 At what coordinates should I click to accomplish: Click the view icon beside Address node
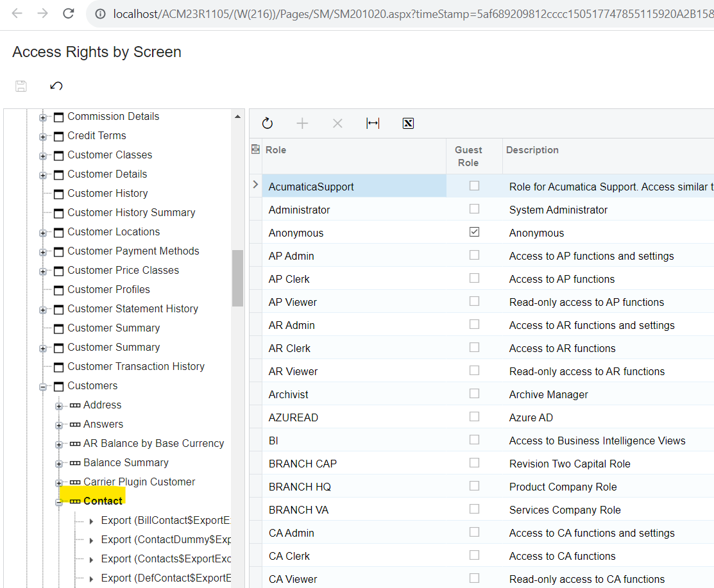coord(75,405)
